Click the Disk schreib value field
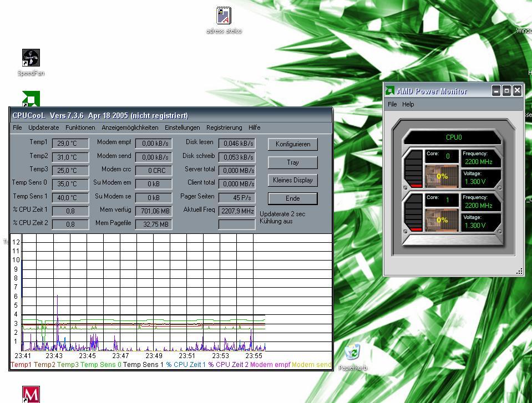The width and height of the screenshot is (532, 403). pyautogui.click(x=237, y=157)
